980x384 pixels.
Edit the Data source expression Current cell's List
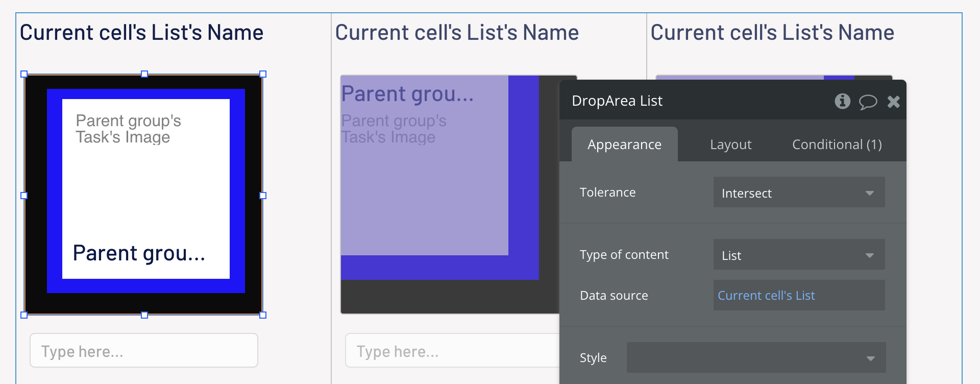[799, 295]
